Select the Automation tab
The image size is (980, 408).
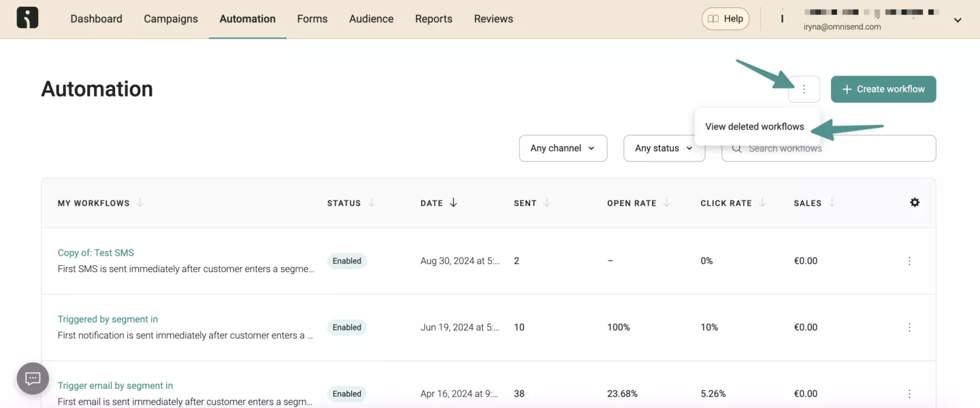tap(248, 19)
